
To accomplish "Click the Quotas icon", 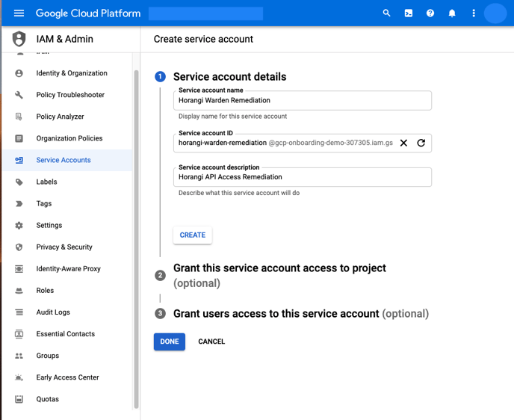I will point(19,399).
